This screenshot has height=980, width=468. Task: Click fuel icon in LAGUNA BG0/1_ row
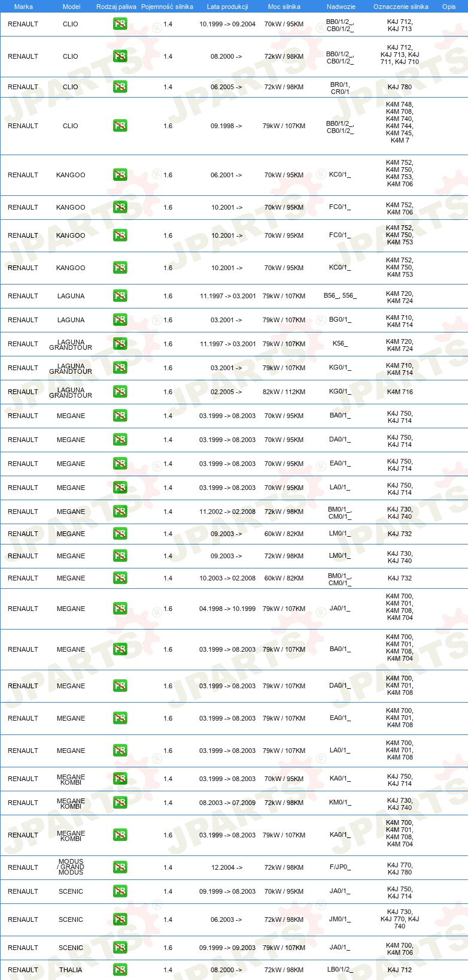[x=120, y=320]
